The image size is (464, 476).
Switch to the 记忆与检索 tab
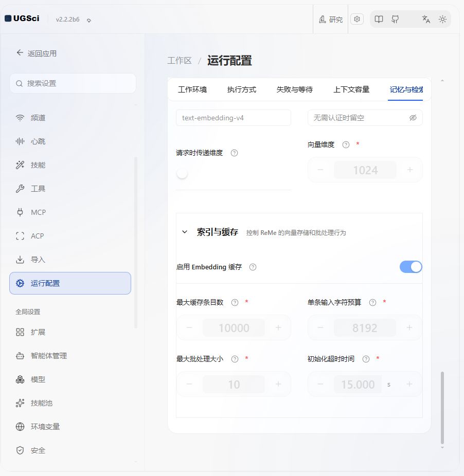[x=406, y=89]
